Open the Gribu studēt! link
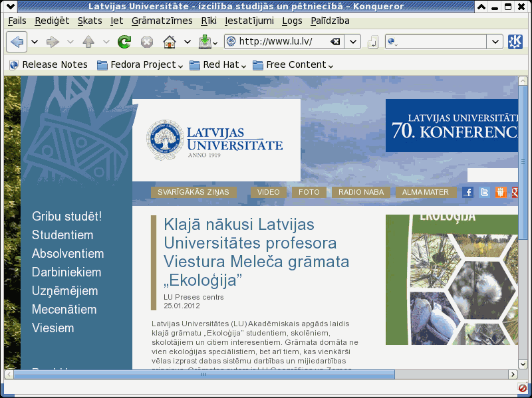 67,217
